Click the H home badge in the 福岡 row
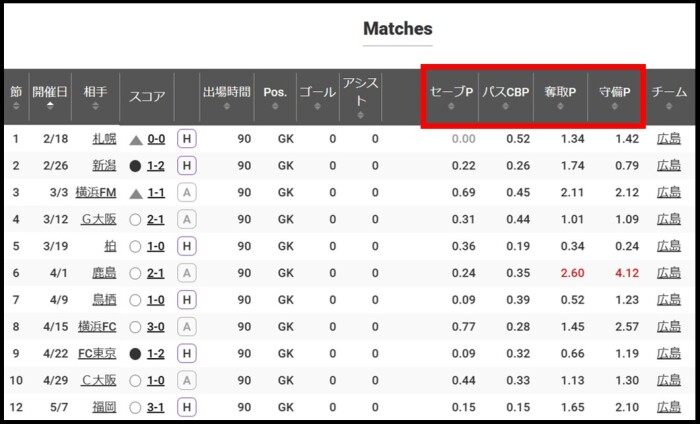 click(185, 407)
